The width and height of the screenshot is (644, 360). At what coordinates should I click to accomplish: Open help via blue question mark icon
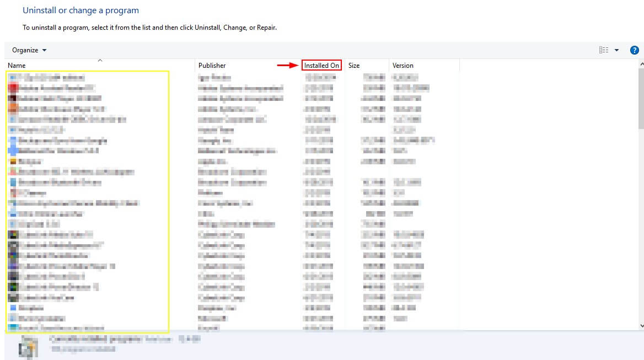click(x=634, y=50)
